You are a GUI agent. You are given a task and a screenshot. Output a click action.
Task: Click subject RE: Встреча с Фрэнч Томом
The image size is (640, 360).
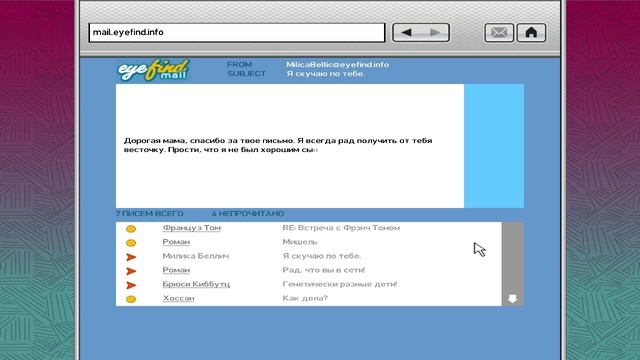coord(341,228)
